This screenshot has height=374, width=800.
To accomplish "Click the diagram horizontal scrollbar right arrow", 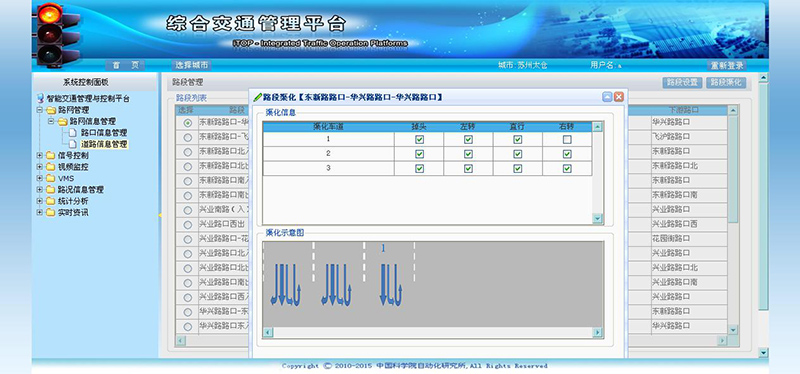I will (597, 333).
